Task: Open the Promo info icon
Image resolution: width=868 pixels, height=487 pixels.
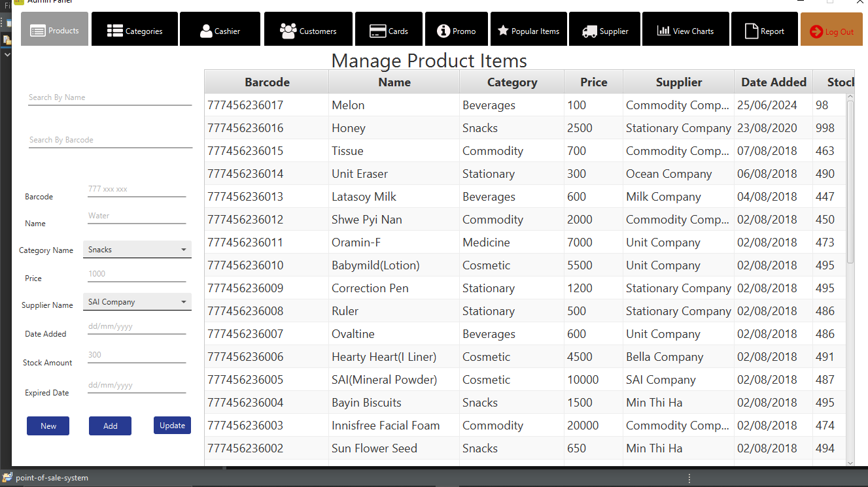Action: [x=443, y=31]
